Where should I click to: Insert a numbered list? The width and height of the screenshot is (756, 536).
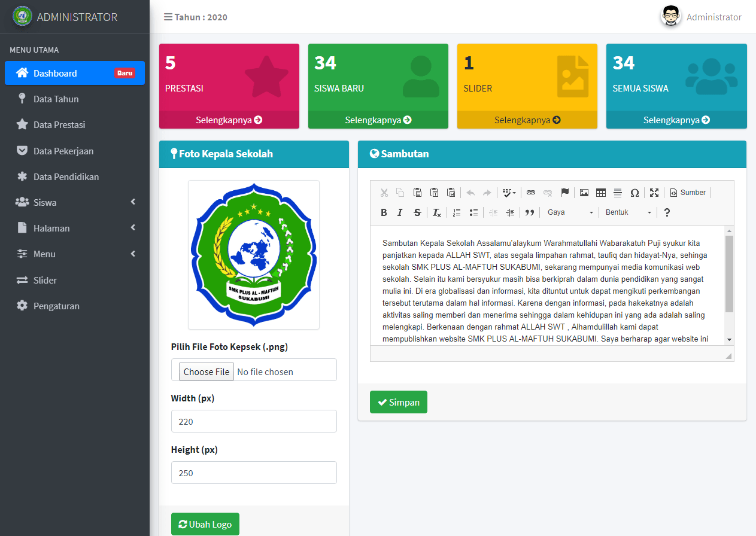point(457,212)
